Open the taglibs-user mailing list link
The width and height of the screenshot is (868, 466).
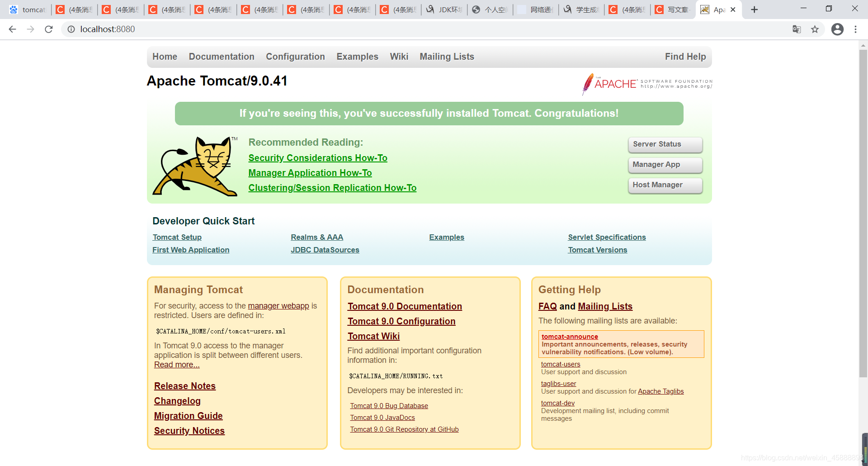click(558, 384)
